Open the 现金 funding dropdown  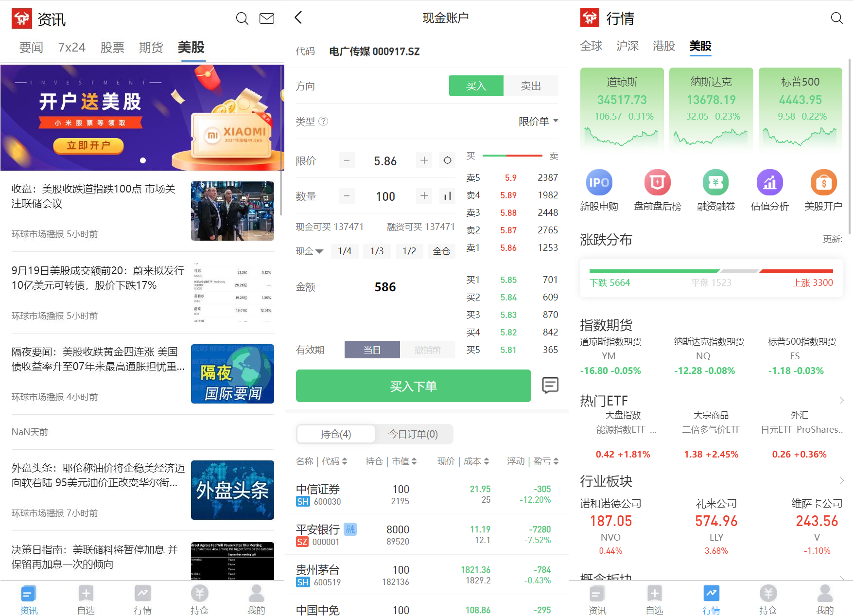(x=310, y=251)
